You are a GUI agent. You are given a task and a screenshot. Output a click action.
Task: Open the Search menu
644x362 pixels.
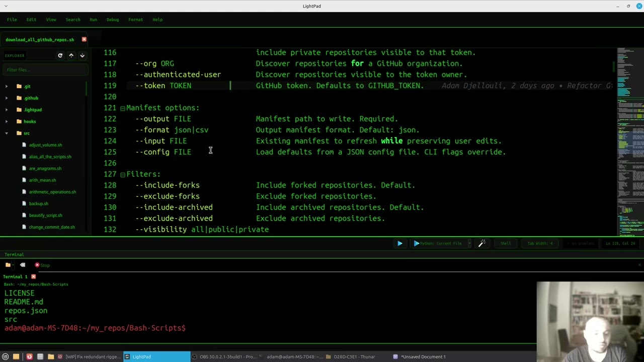(x=72, y=20)
